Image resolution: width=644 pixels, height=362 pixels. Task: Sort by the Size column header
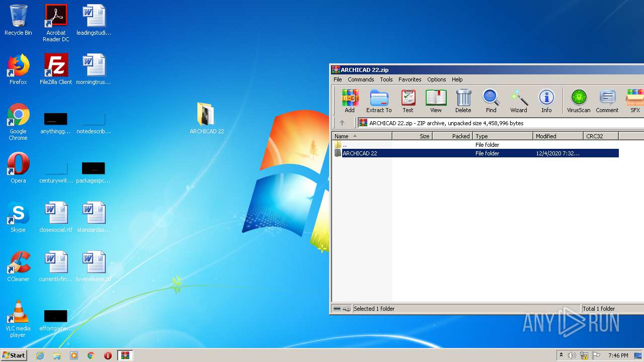[412, 136]
